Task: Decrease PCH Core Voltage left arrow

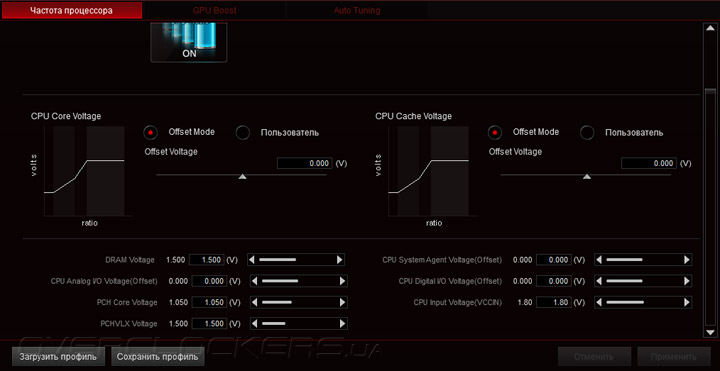Action: (255, 303)
